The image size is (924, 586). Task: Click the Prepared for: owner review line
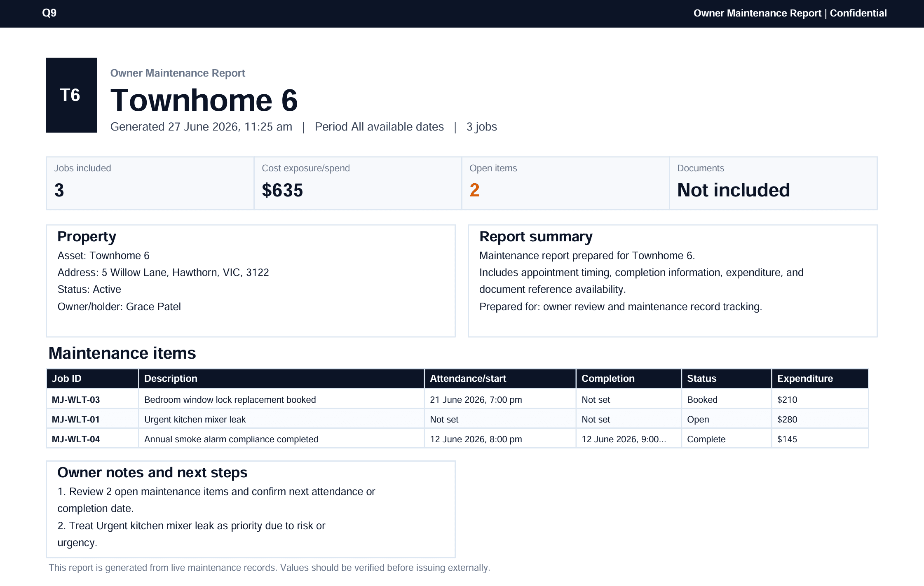coord(621,307)
